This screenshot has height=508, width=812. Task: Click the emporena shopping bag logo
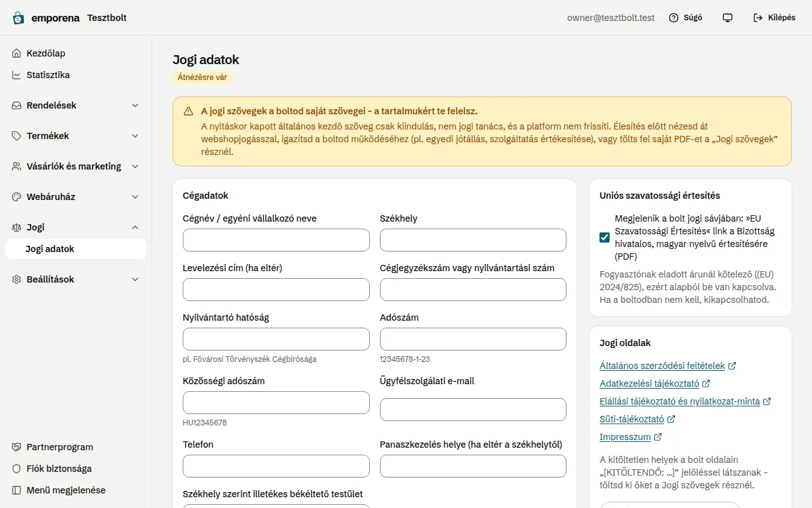point(18,18)
